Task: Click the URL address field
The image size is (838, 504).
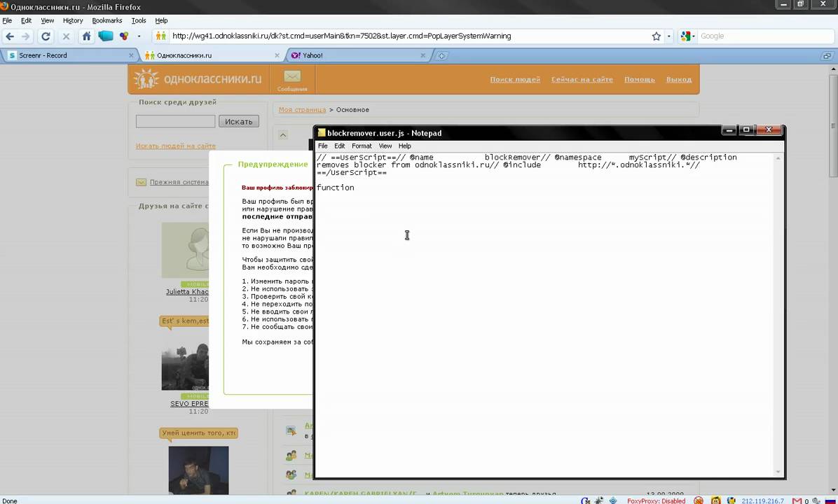Action: pyautogui.click(x=409, y=36)
